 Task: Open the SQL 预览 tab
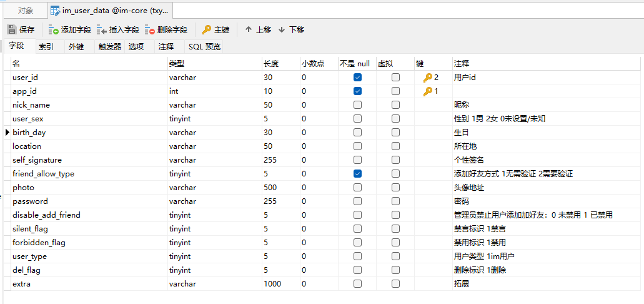pos(204,46)
